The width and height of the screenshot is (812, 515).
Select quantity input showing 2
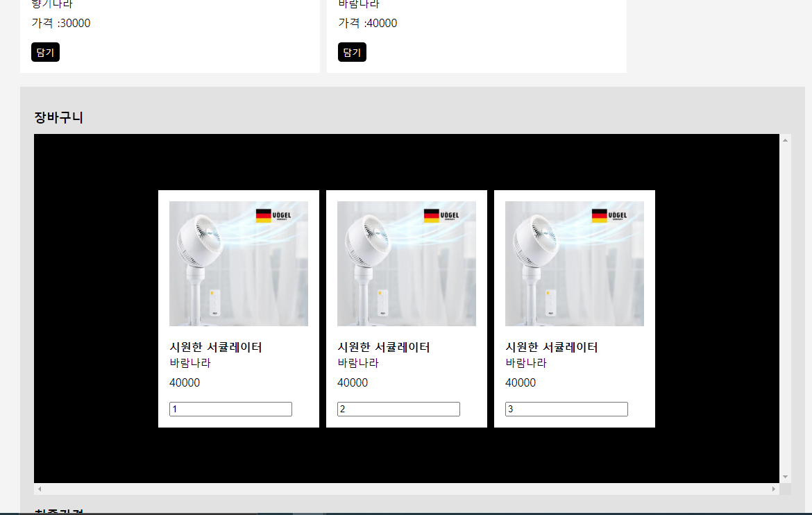(398, 409)
